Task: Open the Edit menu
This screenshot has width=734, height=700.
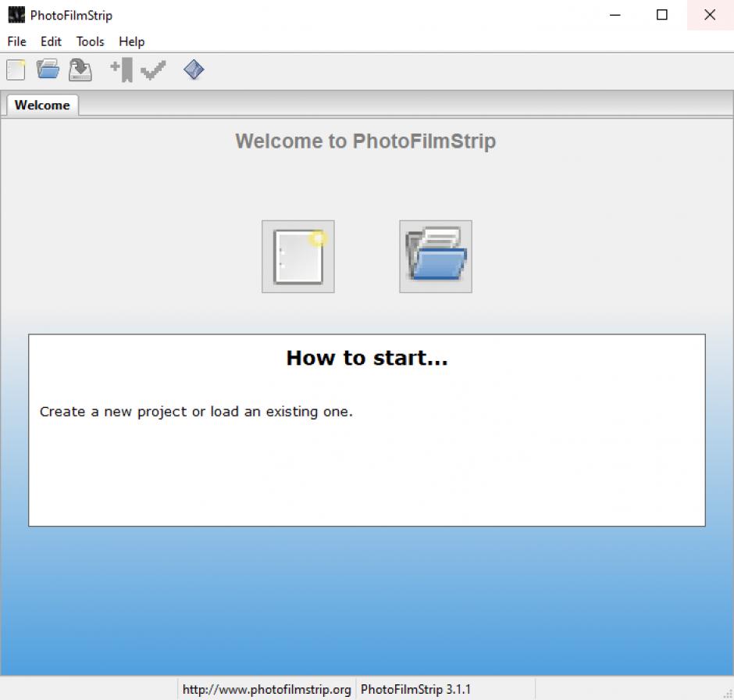Action: click(x=51, y=41)
